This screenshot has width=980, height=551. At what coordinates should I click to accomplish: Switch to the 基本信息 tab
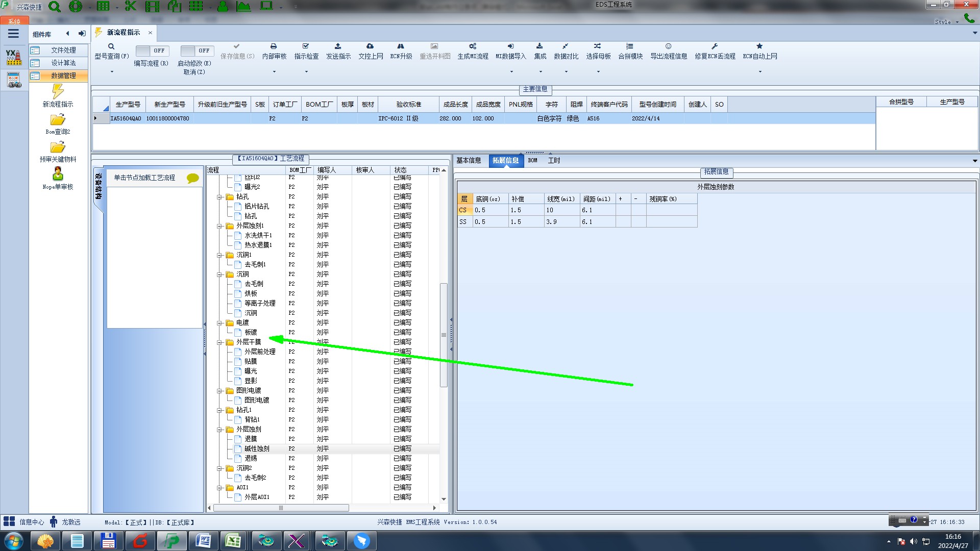(469, 160)
